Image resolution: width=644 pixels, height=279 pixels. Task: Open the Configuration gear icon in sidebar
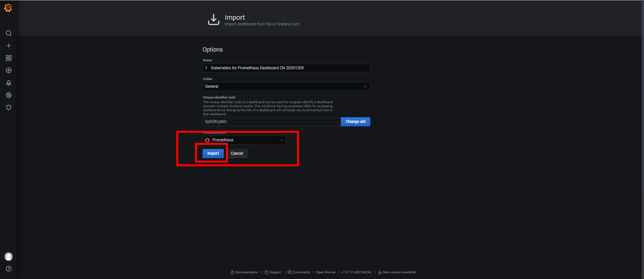9,95
